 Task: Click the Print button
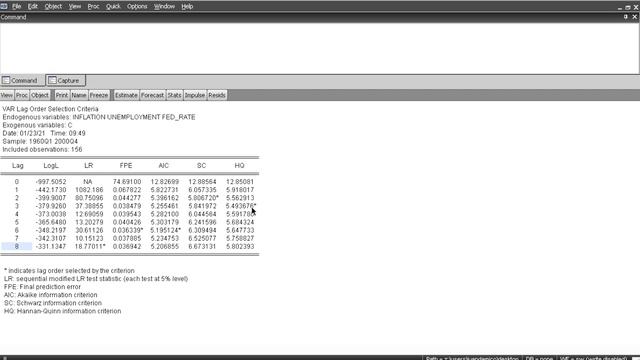(62, 95)
